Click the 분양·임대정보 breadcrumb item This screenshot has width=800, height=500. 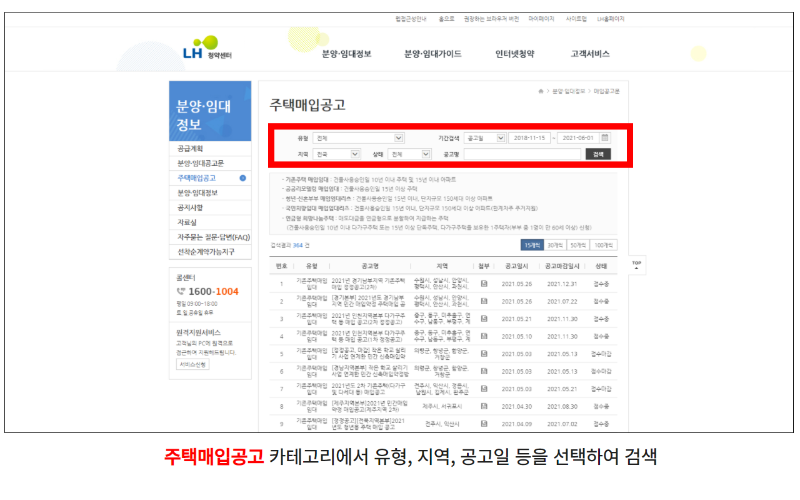point(569,91)
